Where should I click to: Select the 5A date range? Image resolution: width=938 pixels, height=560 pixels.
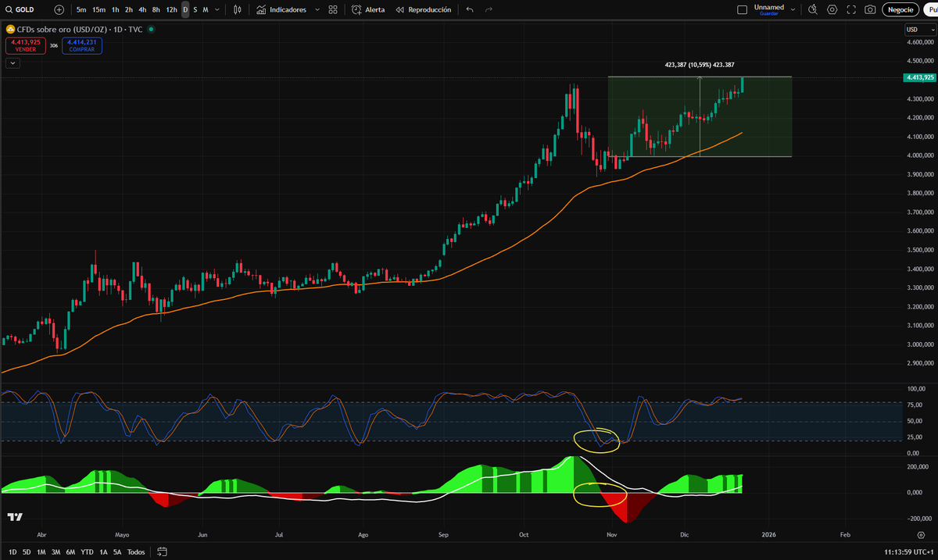[x=117, y=552]
